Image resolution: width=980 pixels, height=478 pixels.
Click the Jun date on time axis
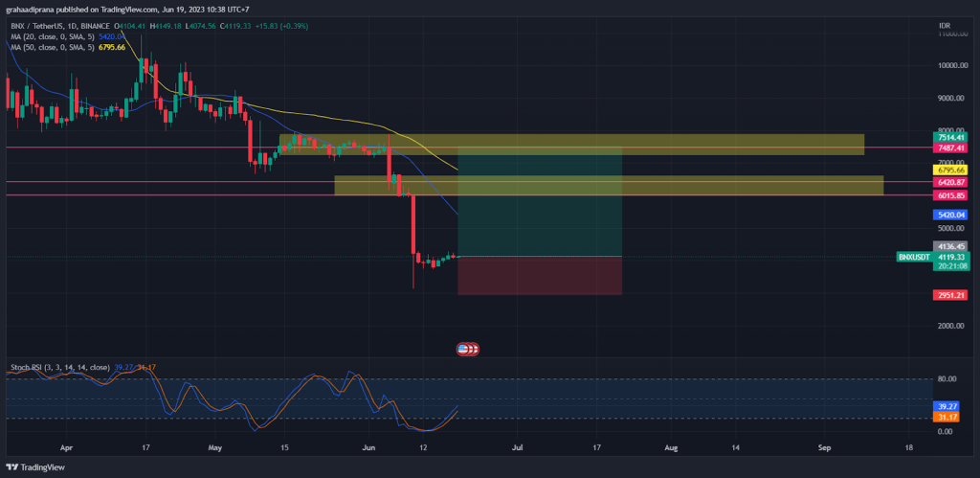click(368, 448)
